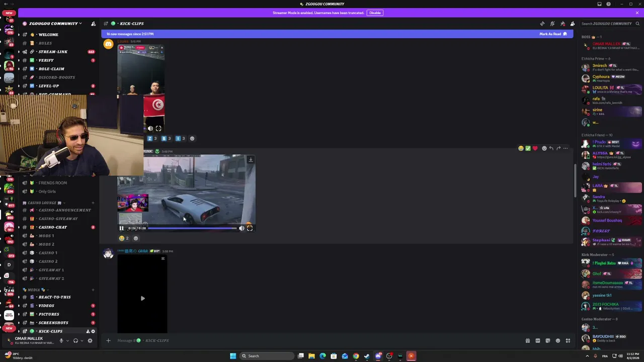Open File Explorer from taskbar
Viewport: 644px width, 362px height.
[x=311, y=356]
